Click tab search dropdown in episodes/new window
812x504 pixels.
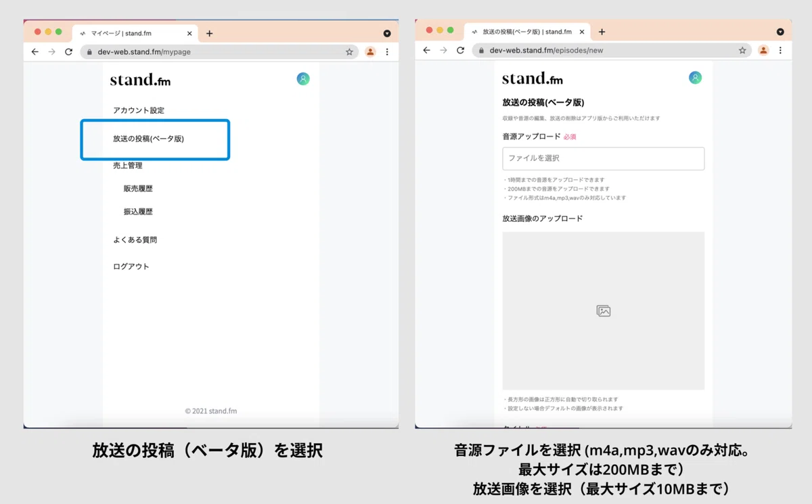780,32
